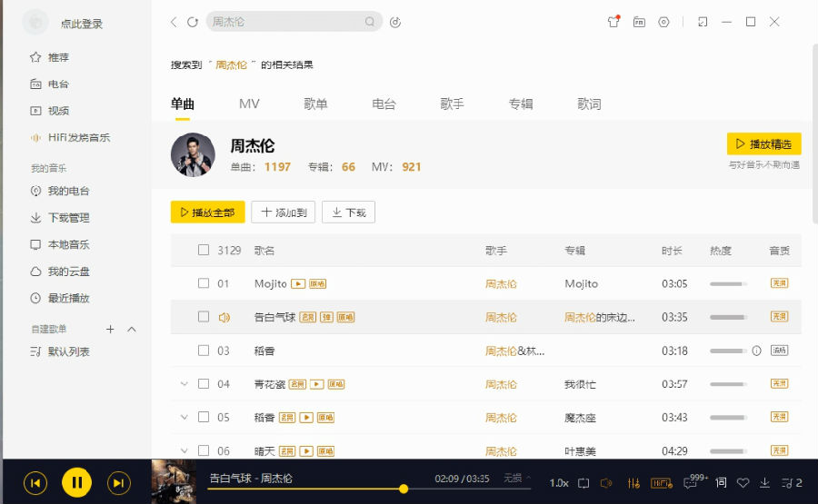Click the heart icon to favorite song
Viewport: 818px width, 504px height.
[x=743, y=482]
